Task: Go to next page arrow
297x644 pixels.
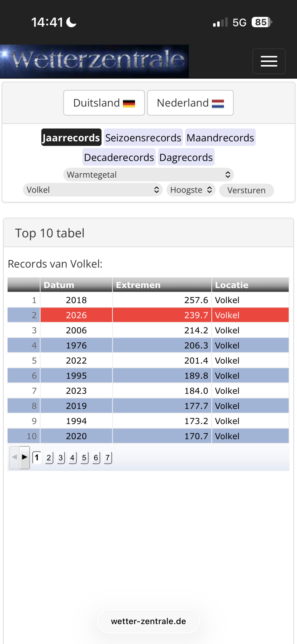Action: (25, 458)
